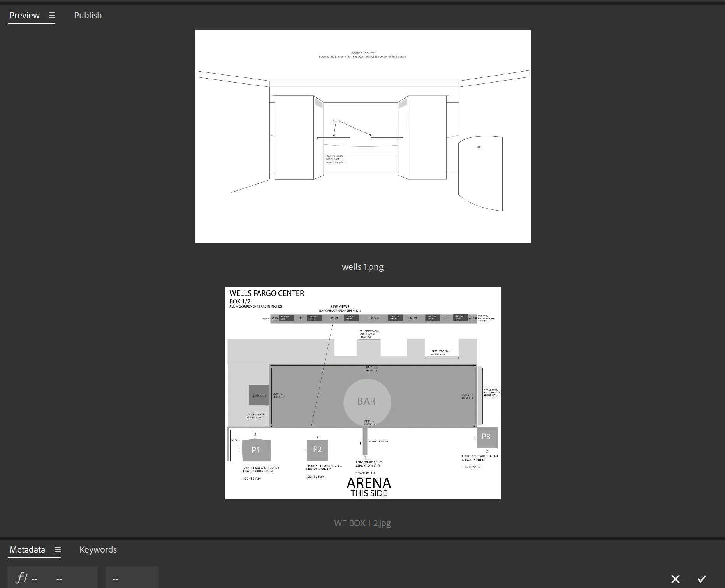Image resolution: width=725 pixels, height=588 pixels.
Task: Open the Metadata tab
Action: (27, 549)
